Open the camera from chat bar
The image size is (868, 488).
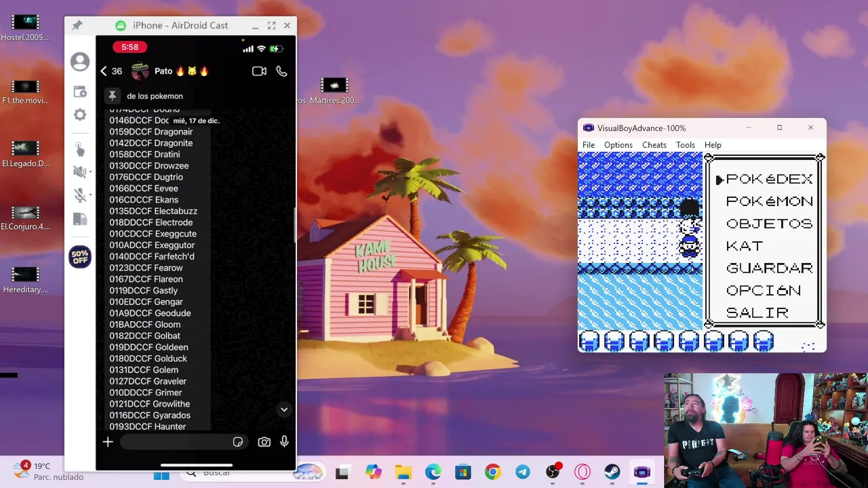[x=264, y=442]
